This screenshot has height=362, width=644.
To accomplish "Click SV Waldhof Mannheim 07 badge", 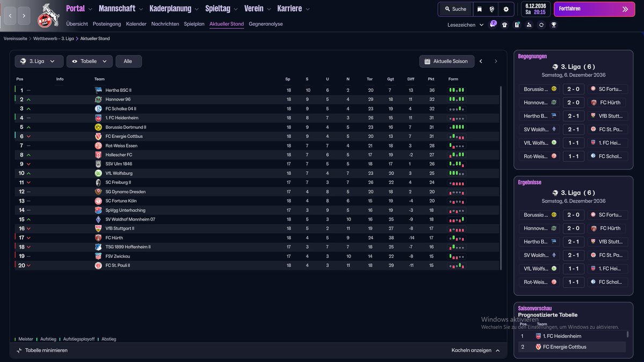I will tap(98, 219).
